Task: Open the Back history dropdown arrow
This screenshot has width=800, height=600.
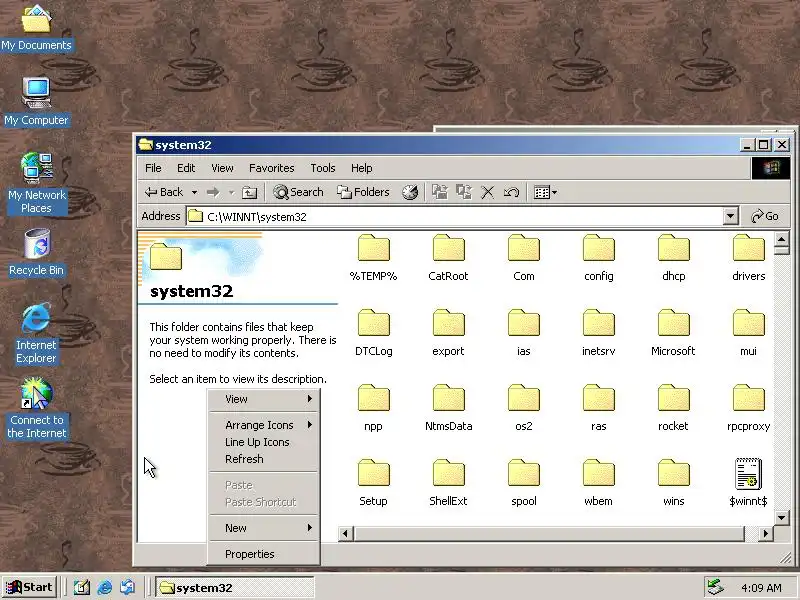Action: click(194, 192)
